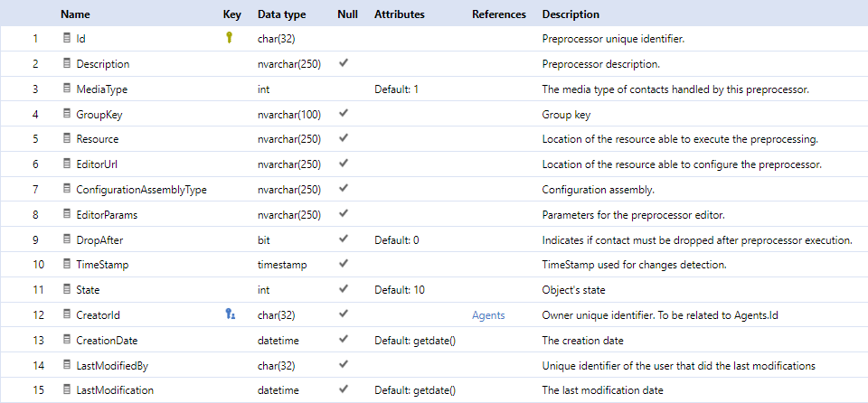Click the column icon beside LastModification
Viewport: 868px width, 403px height.
click(x=67, y=389)
